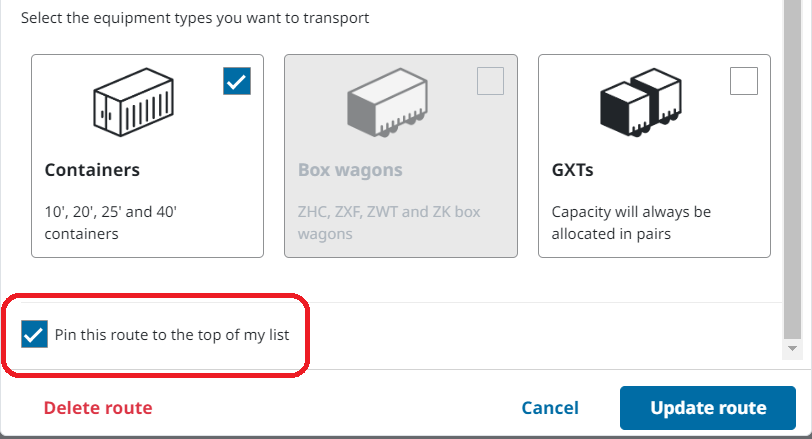This screenshot has width=812, height=439.
Task: Untick the pin this route checkbox
Action: (35, 335)
